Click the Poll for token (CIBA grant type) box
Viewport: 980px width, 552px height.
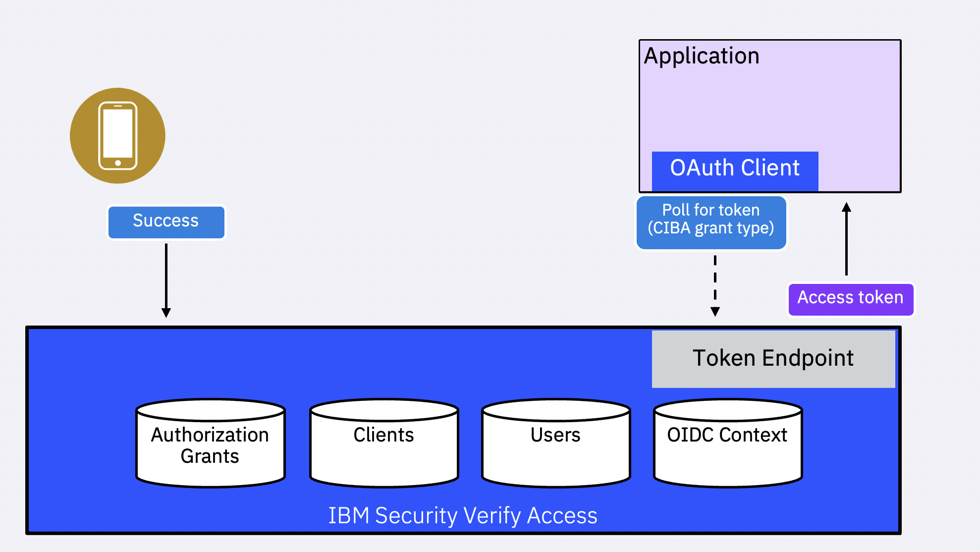pos(710,221)
